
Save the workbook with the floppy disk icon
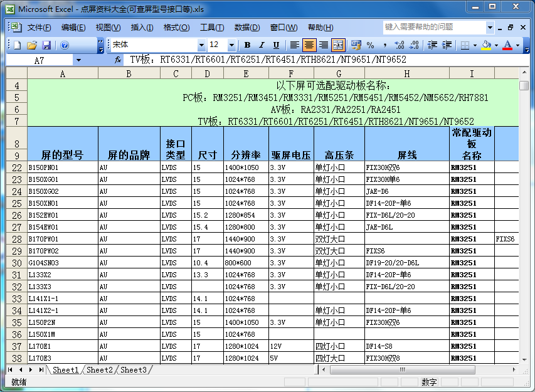click(x=46, y=45)
